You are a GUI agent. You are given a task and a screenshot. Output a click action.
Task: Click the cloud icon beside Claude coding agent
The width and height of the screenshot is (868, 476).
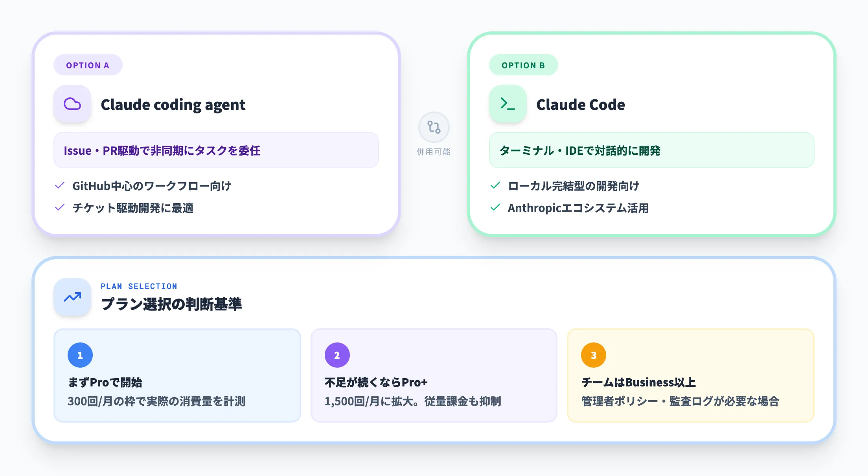click(x=72, y=104)
